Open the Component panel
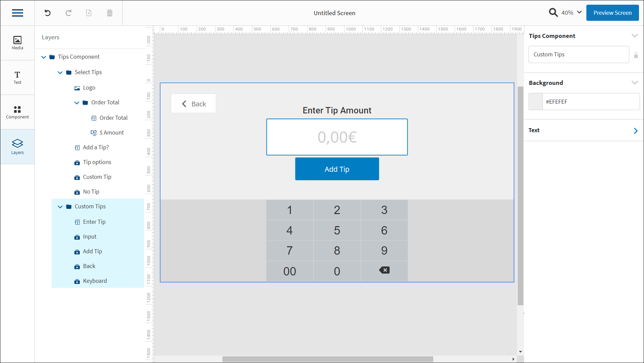This screenshot has height=363, width=644. coord(17,112)
